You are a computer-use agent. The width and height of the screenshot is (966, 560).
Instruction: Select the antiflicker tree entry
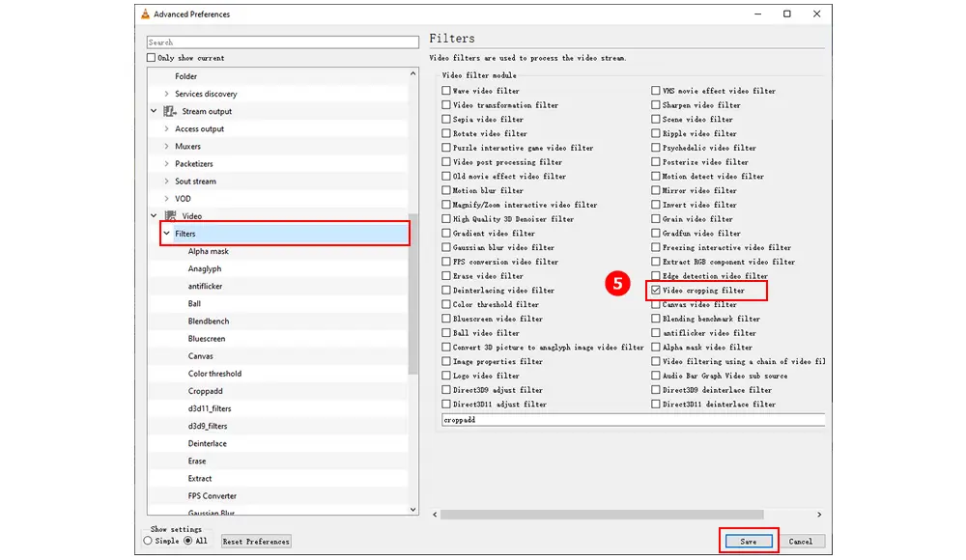point(205,286)
